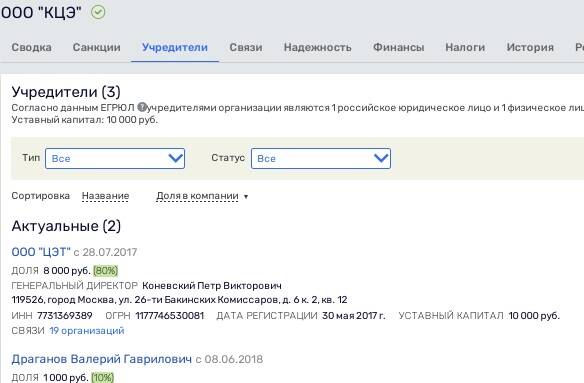Select the Учредители tab
The height and width of the screenshot is (383, 584).
tap(175, 47)
